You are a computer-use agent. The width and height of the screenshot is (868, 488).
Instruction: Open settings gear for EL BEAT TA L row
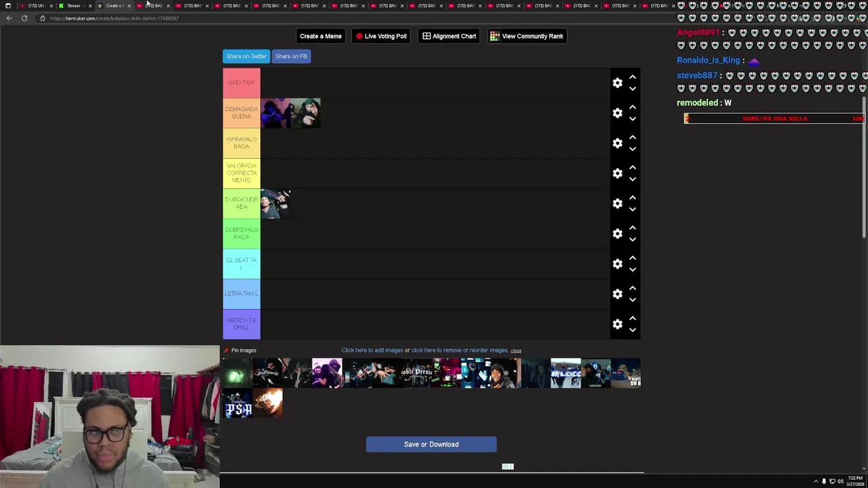pos(617,264)
